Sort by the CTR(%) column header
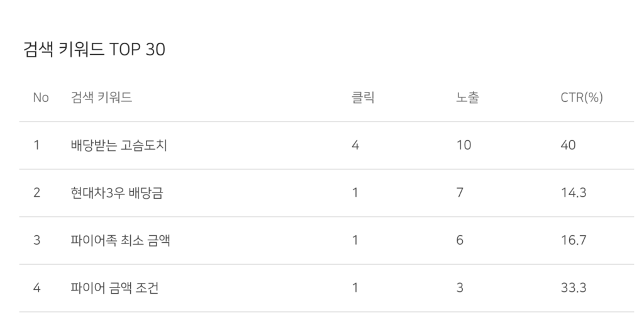The image size is (644, 317). (x=582, y=97)
